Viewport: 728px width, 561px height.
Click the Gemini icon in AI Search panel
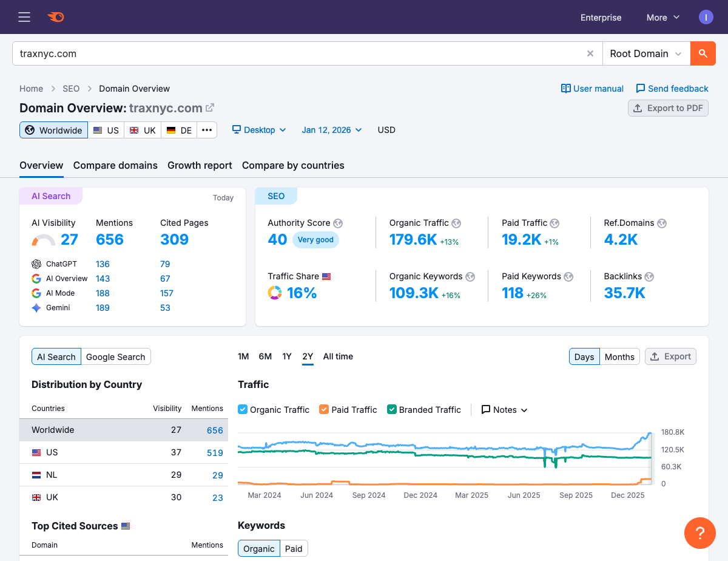[x=35, y=308]
